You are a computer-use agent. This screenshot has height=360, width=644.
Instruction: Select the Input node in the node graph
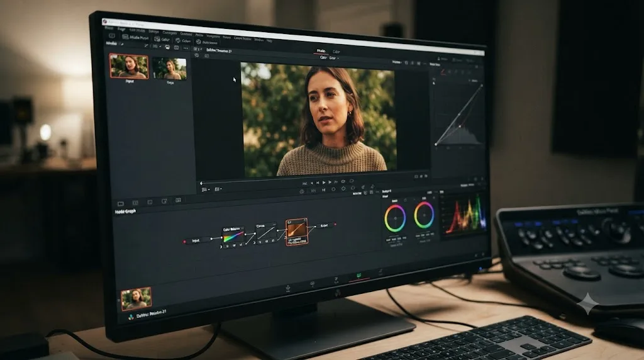[197, 240]
